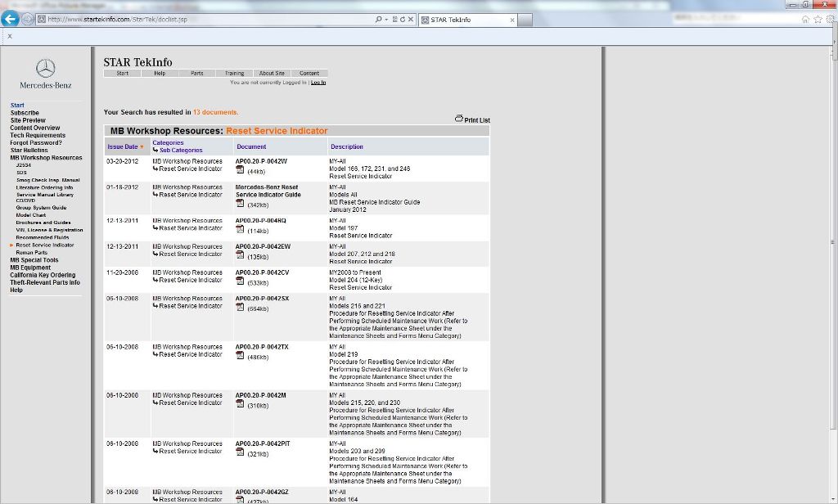Open California Key Ordering sidebar link
The height and width of the screenshot is (504, 838).
(43, 275)
